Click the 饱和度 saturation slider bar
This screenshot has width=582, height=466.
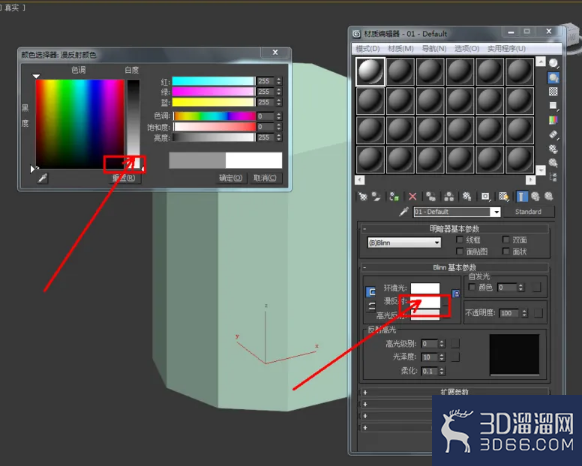[214, 127]
